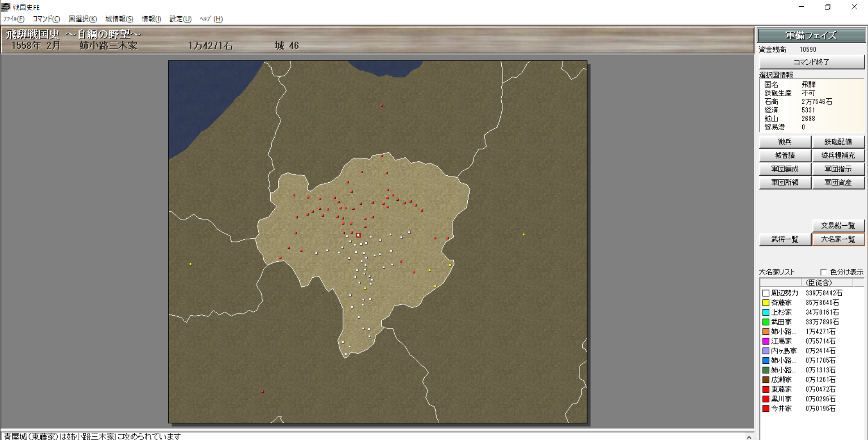Open the 大名家一覧 list

(x=838, y=239)
